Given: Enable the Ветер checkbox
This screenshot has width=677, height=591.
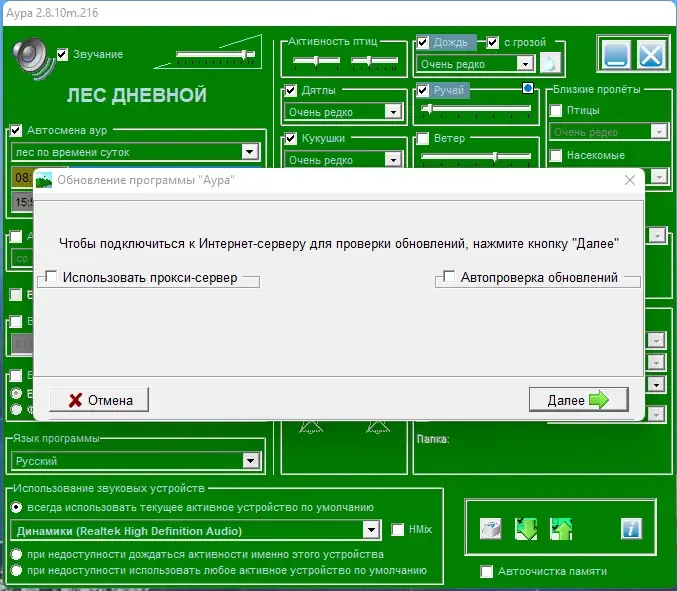Looking at the screenshot, I should pyautogui.click(x=423, y=138).
